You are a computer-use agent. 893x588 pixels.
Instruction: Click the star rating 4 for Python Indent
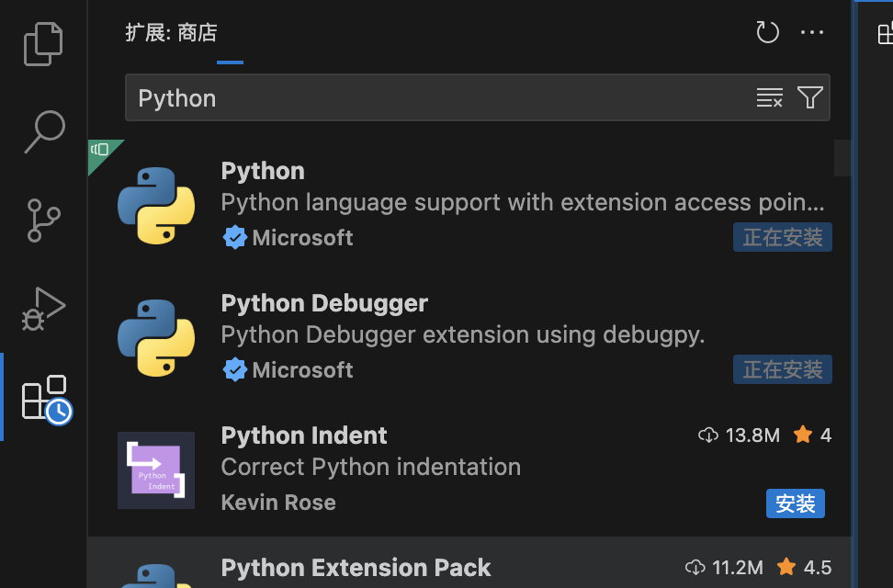(x=812, y=435)
